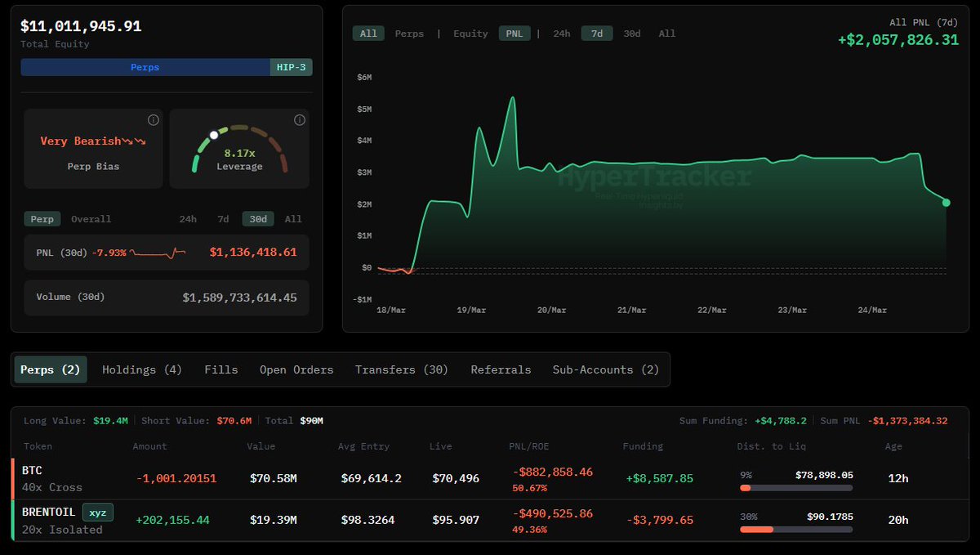Switch the chart view to Equity
This screenshot has height=555, width=980.
point(470,34)
